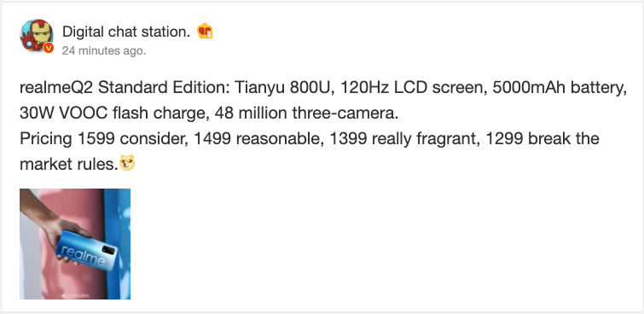The width and height of the screenshot is (644, 314).
Task: Open the 24 minutes ago timestamp
Action: 104,51
